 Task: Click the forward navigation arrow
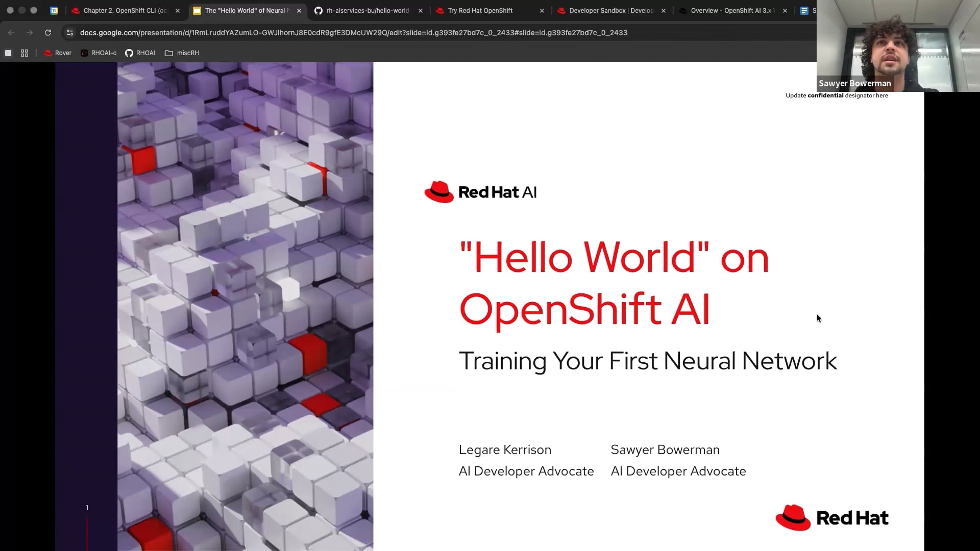coord(30,33)
